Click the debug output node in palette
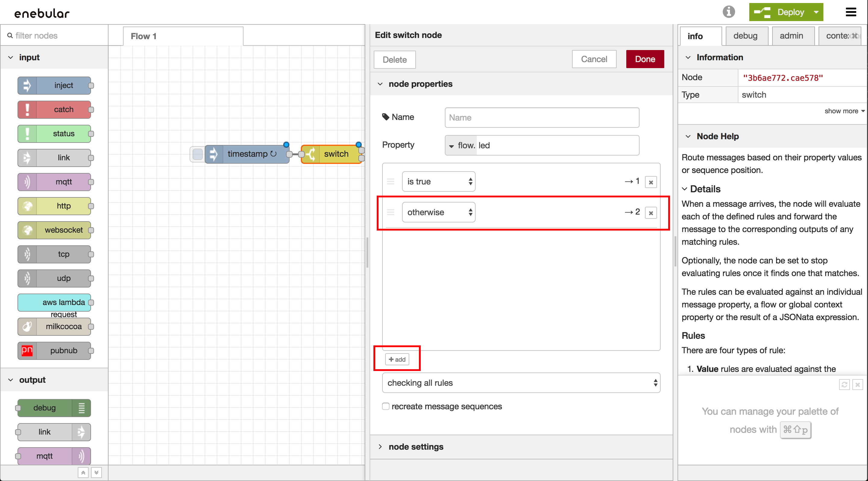The width and height of the screenshot is (868, 481). 54,408
